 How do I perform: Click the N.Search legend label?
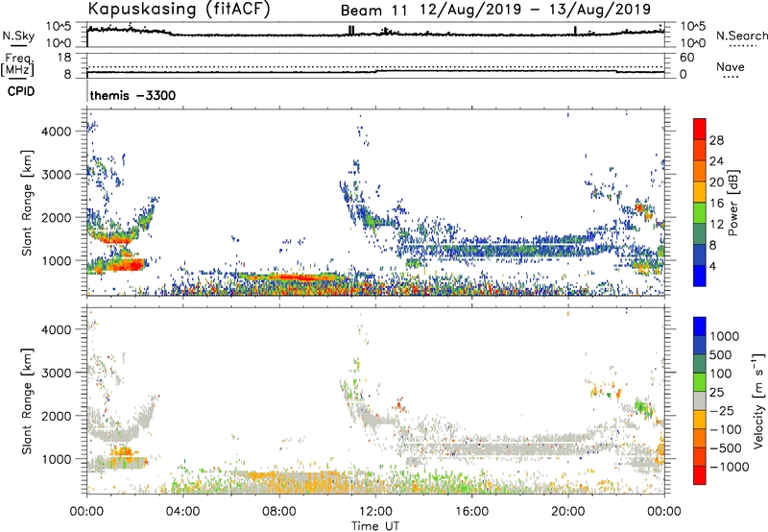click(741, 36)
